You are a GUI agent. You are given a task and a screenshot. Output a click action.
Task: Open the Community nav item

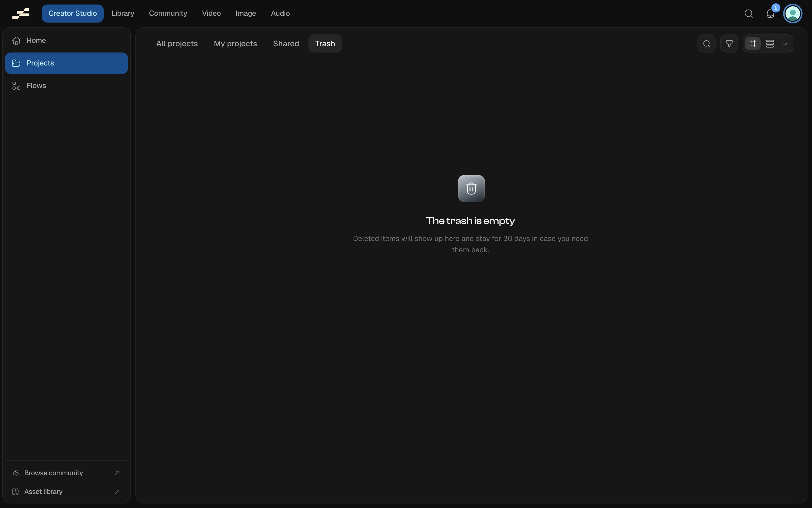[x=168, y=14]
